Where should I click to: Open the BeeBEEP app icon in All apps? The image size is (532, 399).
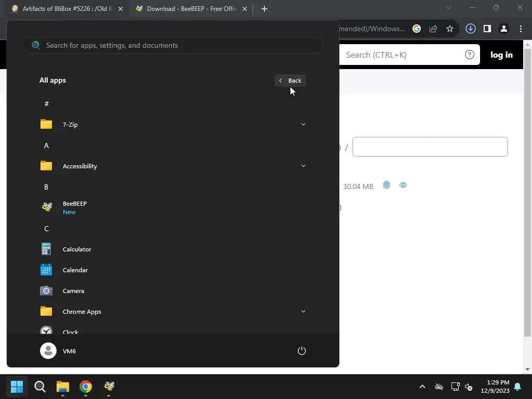[46, 207]
